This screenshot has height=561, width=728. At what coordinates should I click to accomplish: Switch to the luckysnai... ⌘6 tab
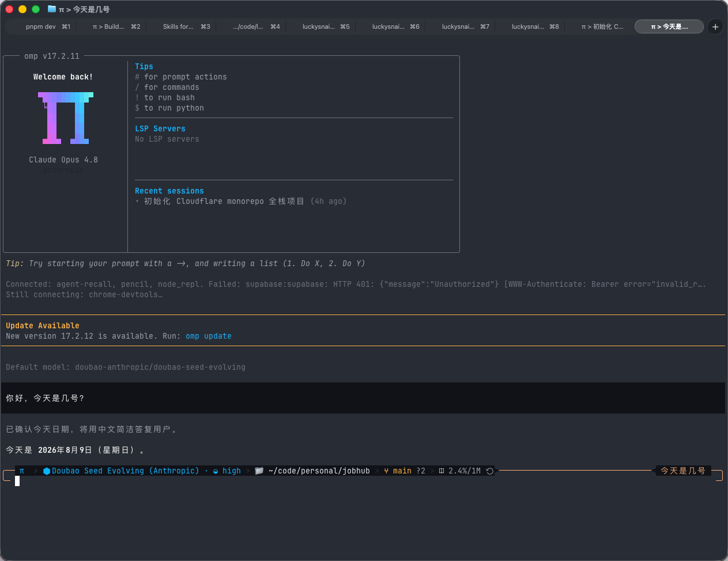click(x=390, y=26)
